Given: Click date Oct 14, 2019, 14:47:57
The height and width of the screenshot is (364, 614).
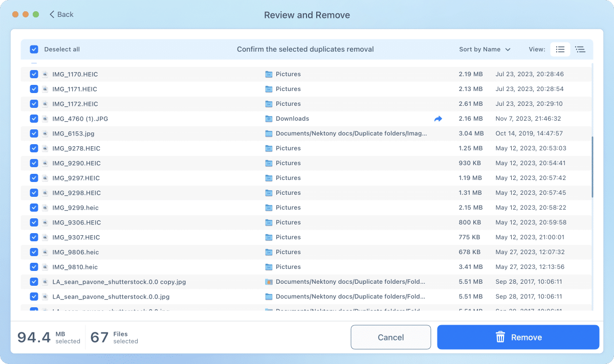Looking at the screenshot, I should [529, 133].
